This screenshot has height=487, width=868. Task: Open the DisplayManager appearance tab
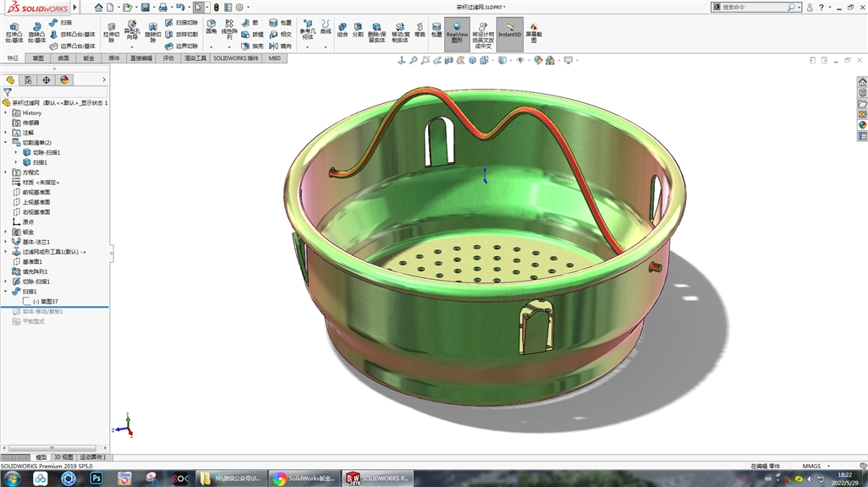[64, 80]
